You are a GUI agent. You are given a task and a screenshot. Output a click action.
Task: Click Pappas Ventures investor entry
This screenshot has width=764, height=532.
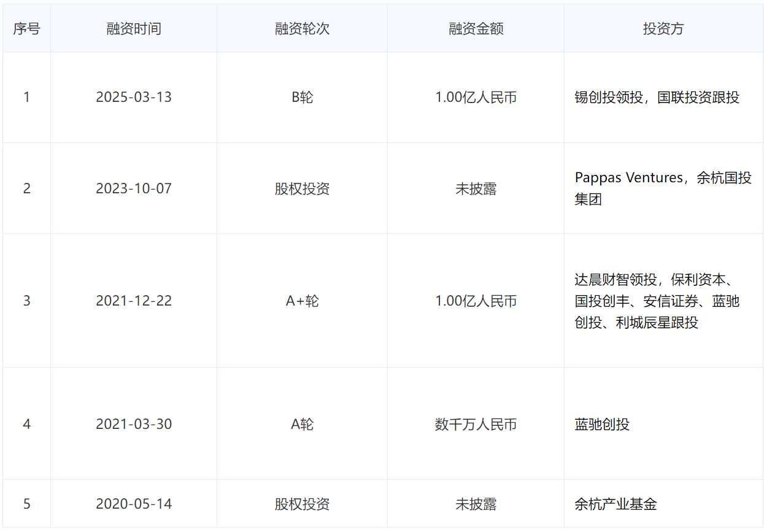point(629,178)
